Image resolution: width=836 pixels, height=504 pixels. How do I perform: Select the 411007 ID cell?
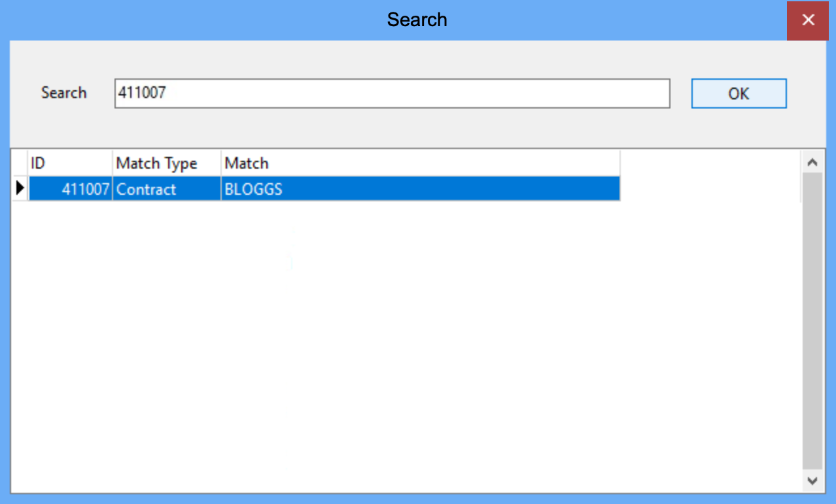tap(71, 190)
